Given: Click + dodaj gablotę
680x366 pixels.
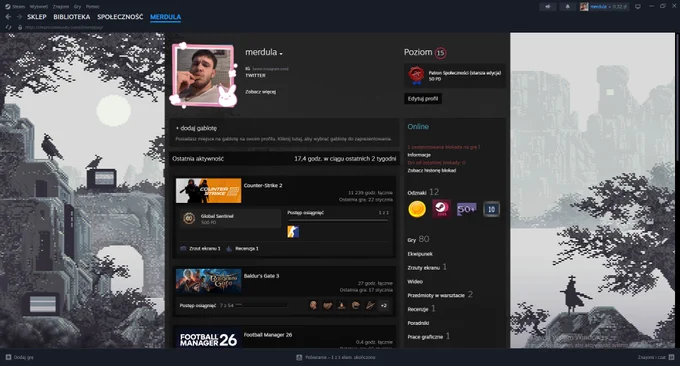Looking at the screenshot, I should [x=196, y=128].
